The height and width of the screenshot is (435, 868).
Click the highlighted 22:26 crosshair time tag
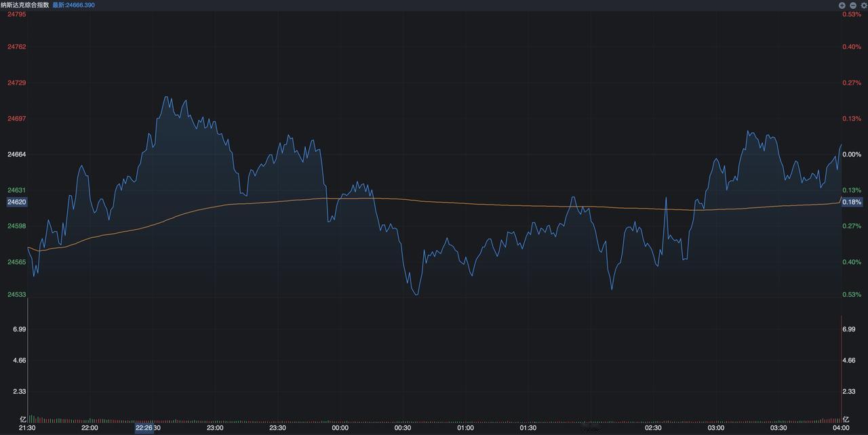click(x=144, y=428)
